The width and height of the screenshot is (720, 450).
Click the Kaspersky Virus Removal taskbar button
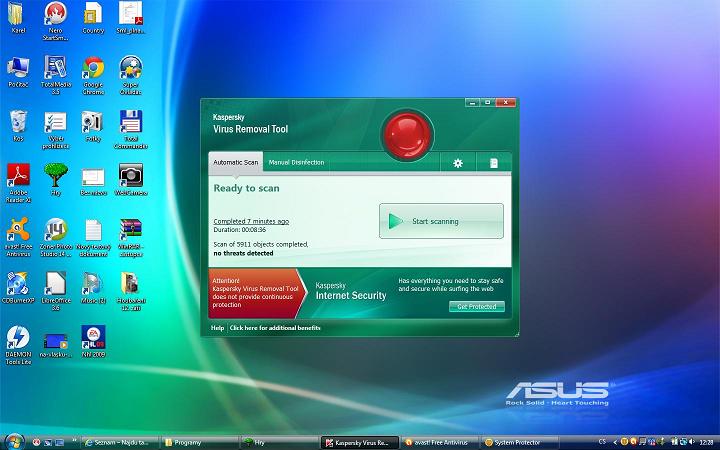(x=359, y=443)
